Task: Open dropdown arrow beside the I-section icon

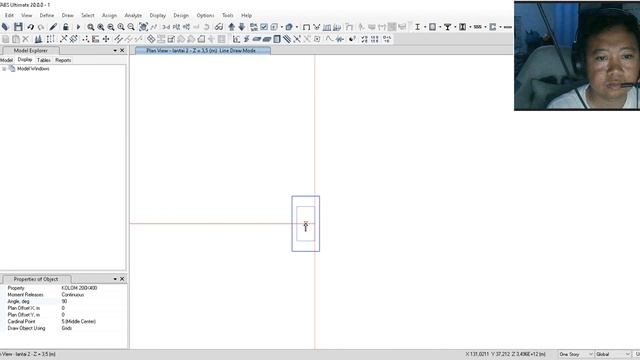Action: (x=424, y=27)
